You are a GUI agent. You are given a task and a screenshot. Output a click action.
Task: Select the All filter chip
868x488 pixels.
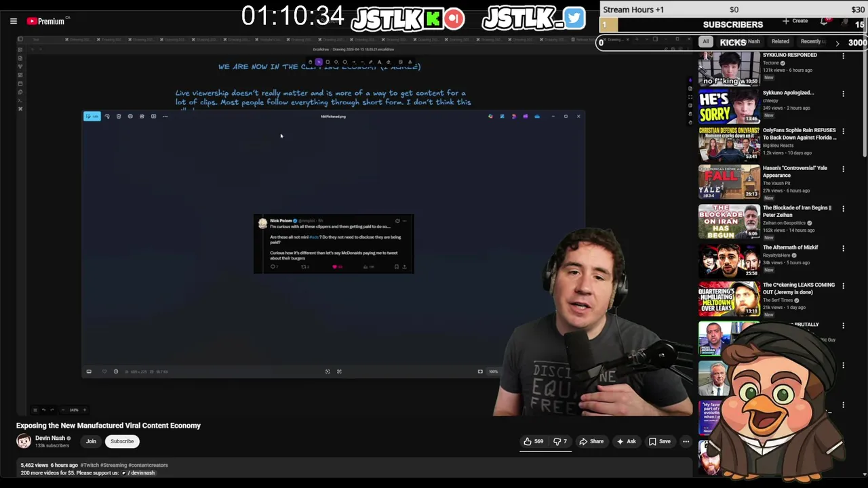click(x=706, y=42)
